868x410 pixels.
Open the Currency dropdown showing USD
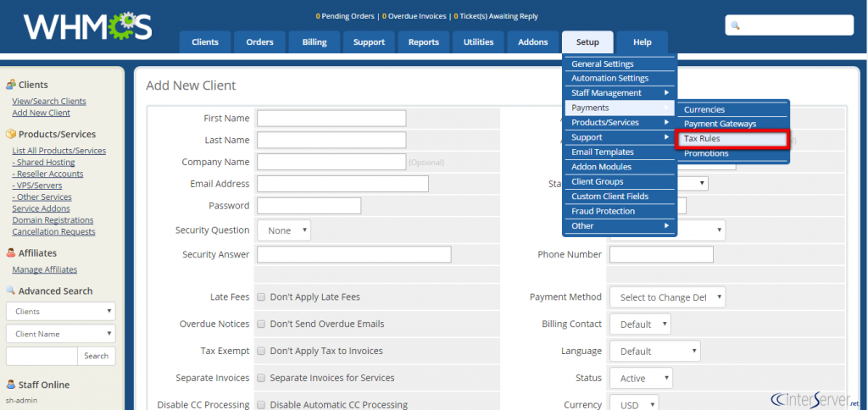tap(634, 404)
